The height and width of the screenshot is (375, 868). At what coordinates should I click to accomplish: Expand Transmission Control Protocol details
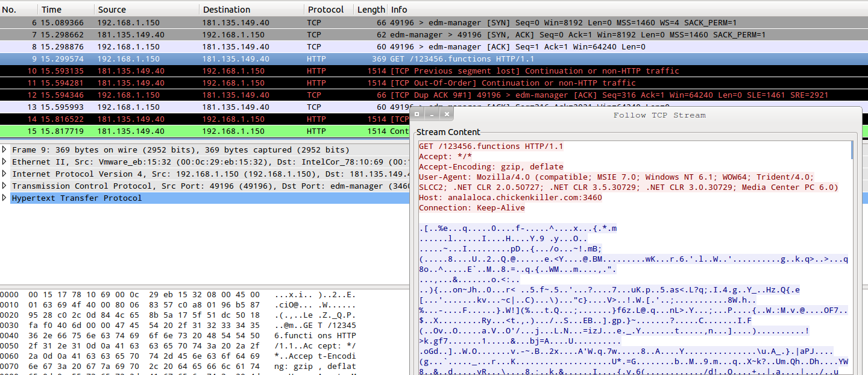click(5, 186)
